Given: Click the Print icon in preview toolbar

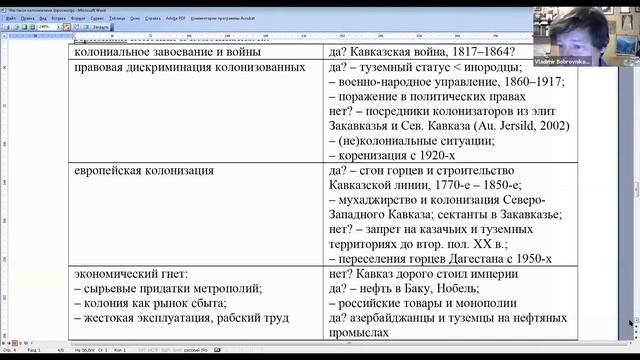Looking at the screenshot, I should pyautogui.click(x=8, y=27).
